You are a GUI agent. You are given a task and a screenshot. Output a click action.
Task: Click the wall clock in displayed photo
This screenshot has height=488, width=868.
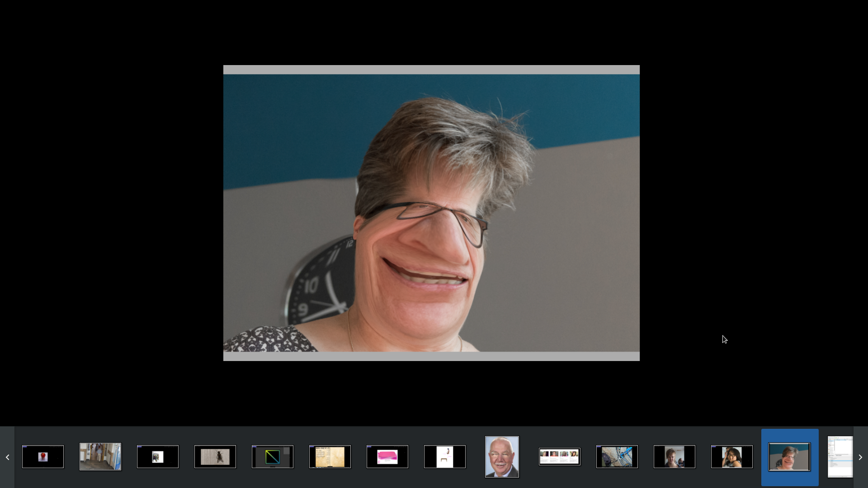point(319,285)
